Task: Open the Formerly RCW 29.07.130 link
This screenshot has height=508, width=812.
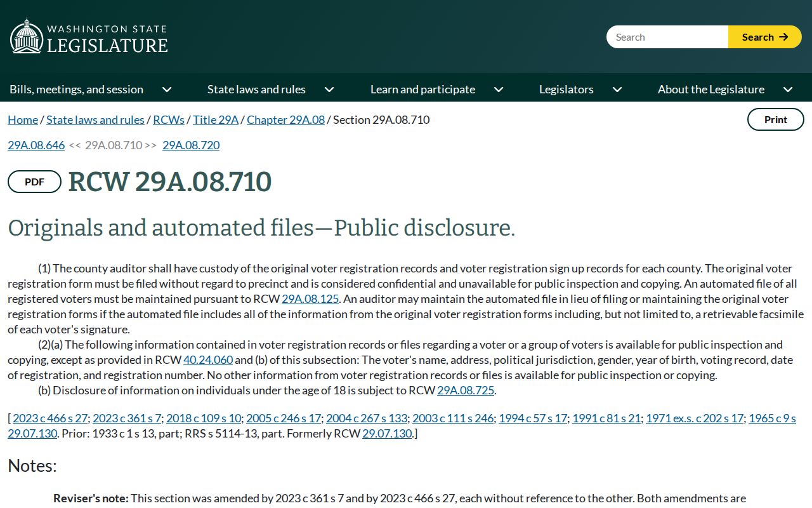Action: 387,433
